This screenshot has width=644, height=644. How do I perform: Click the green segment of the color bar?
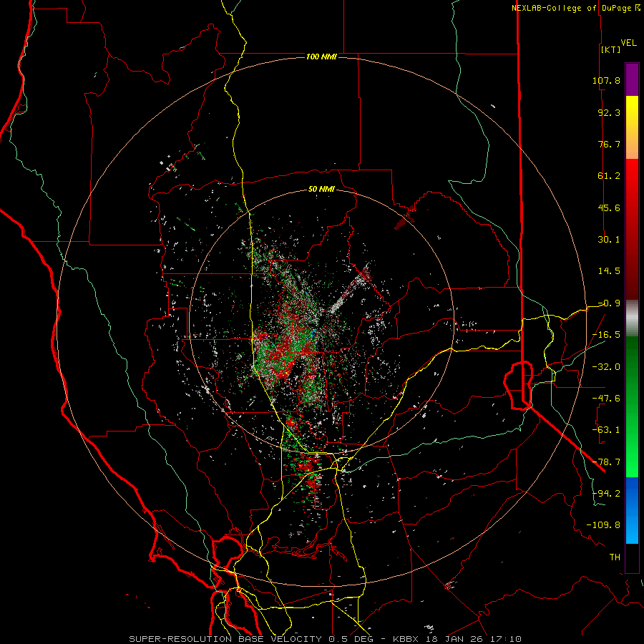[x=632, y=406]
